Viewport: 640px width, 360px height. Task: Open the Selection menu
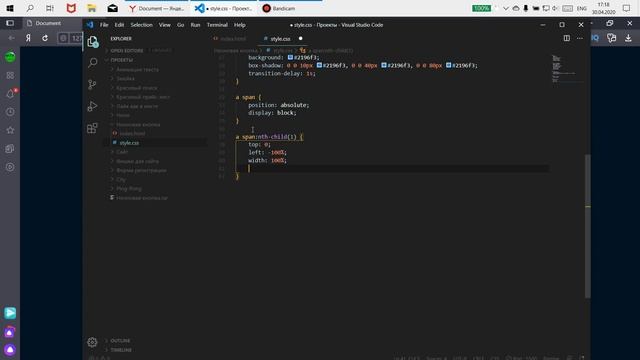click(x=141, y=25)
